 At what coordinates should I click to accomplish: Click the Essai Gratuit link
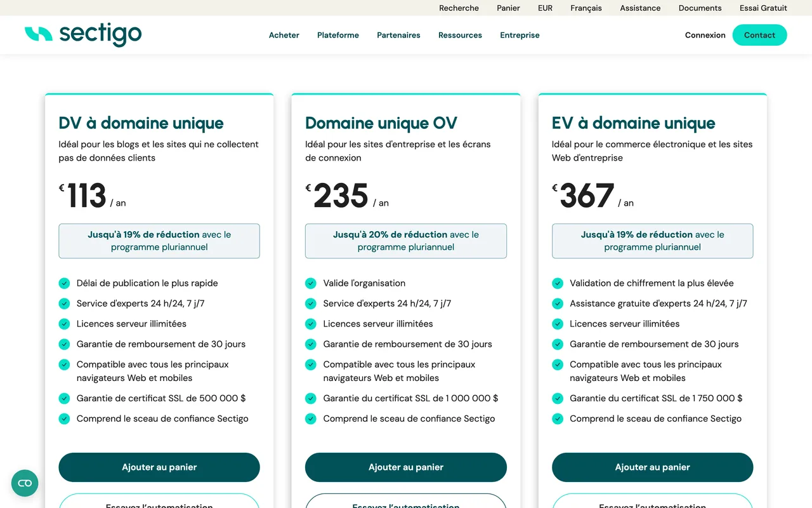click(763, 8)
